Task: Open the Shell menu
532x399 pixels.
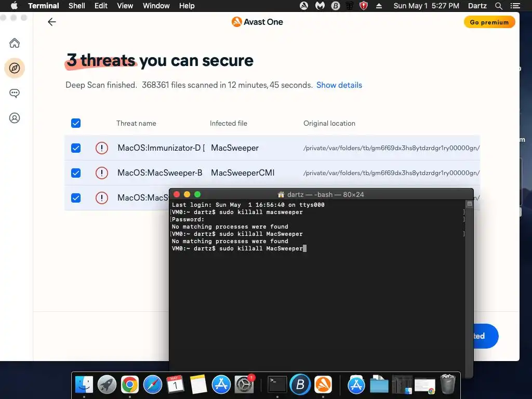Action: pyautogui.click(x=77, y=6)
